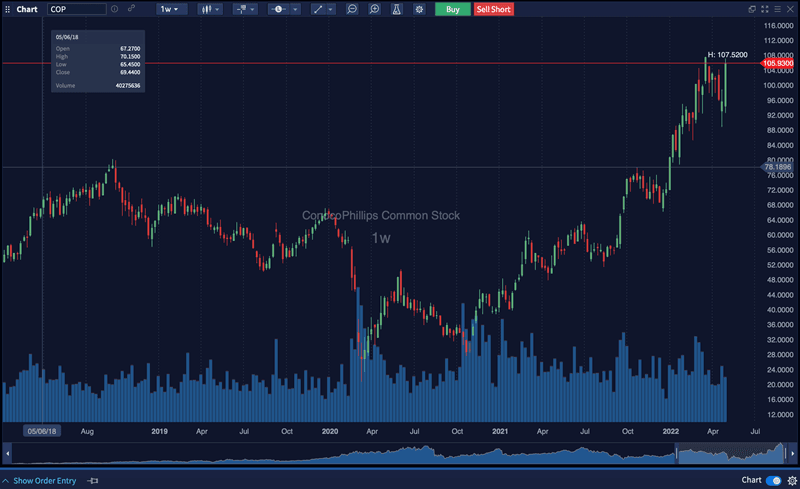Click the Open value 67.2700 in tooltip
This screenshot has height=489, width=800.
point(130,48)
